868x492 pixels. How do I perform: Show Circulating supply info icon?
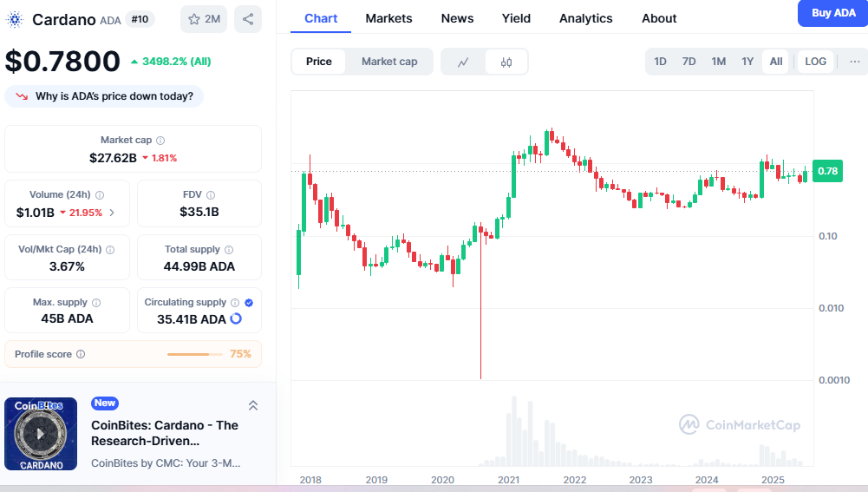[x=235, y=303]
